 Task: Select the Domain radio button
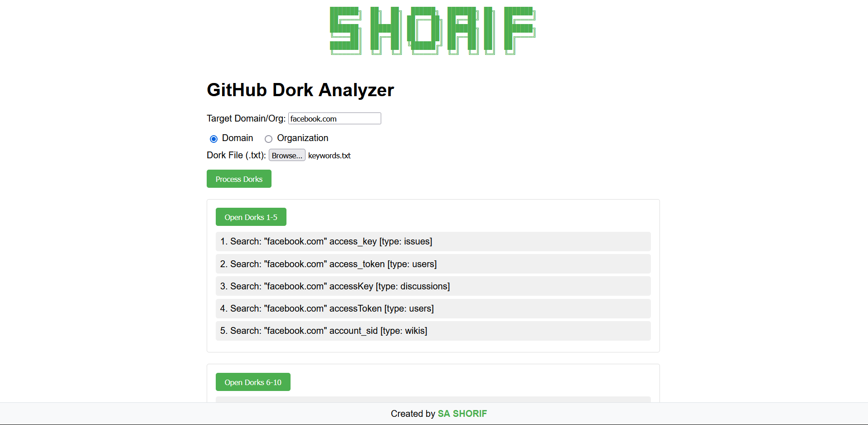[213, 139]
